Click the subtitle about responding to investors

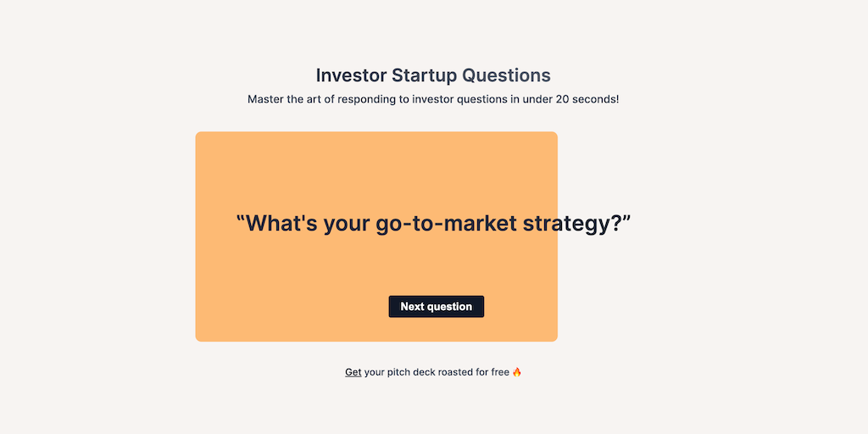click(x=433, y=99)
